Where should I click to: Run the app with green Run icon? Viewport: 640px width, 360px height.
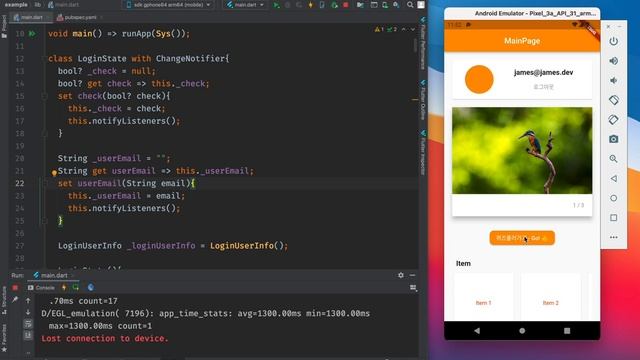pyautogui.click(x=276, y=5)
